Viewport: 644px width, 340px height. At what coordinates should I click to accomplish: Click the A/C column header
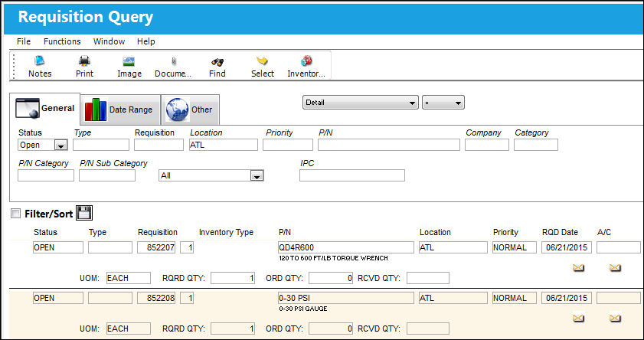604,233
